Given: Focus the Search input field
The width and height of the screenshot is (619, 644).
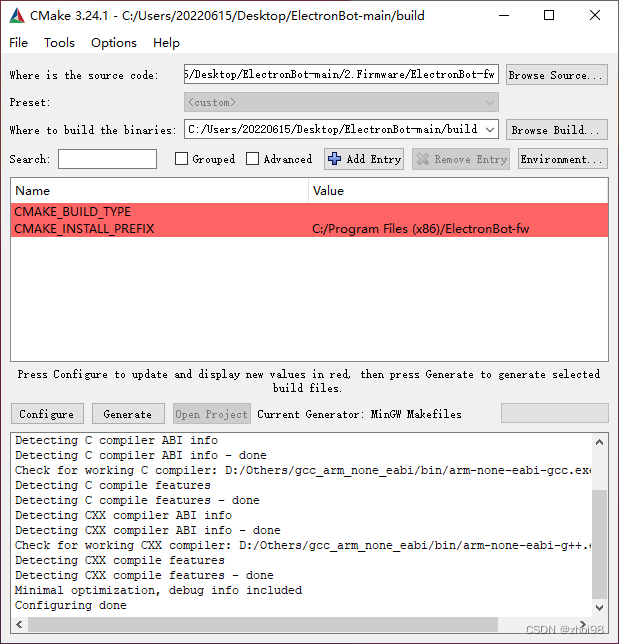Looking at the screenshot, I should click(107, 159).
